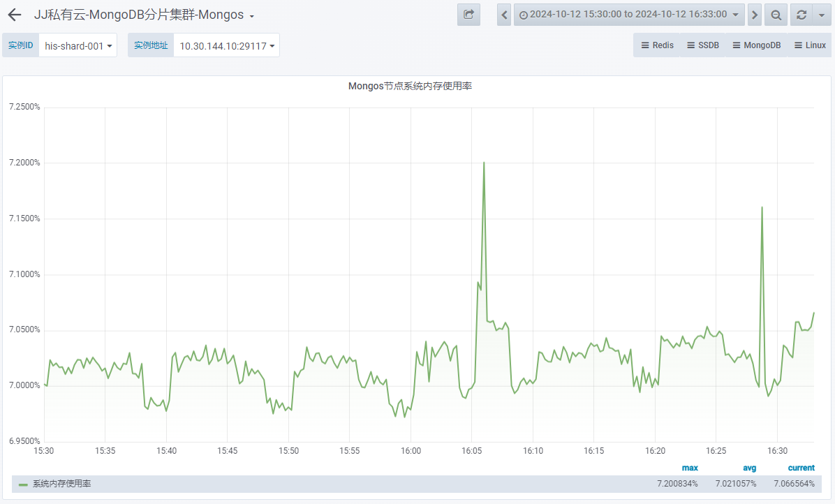Open the SSDB dashboards link
835x504 pixels.
(x=702, y=45)
